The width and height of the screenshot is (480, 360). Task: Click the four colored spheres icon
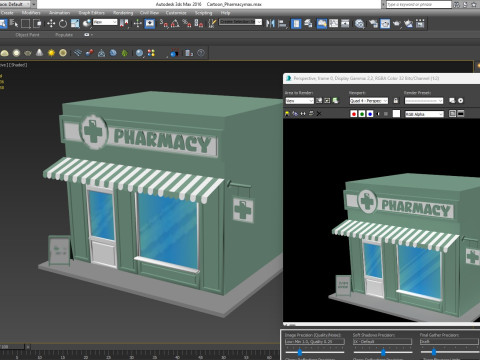(x=151, y=53)
